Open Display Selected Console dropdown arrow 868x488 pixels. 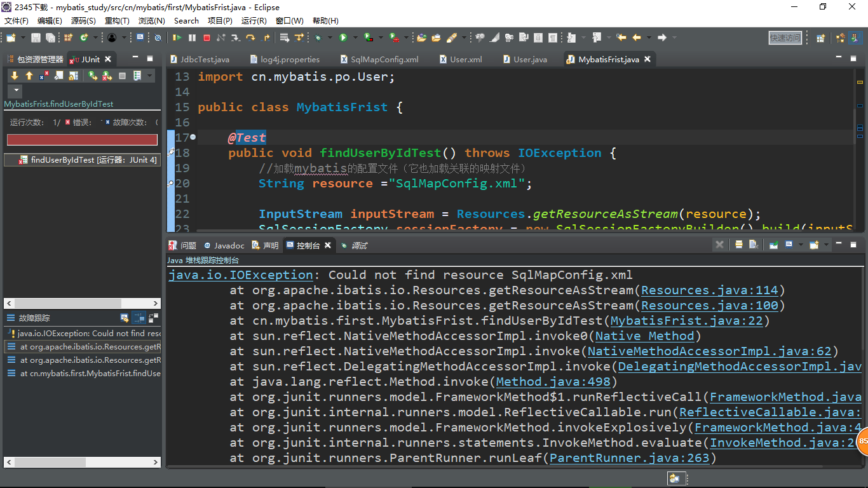pos(801,245)
